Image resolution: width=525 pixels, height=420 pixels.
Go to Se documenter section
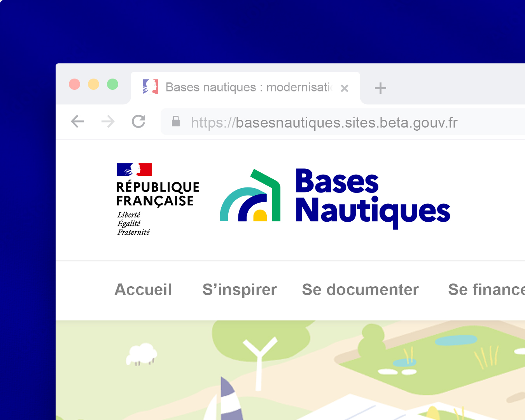[360, 290]
